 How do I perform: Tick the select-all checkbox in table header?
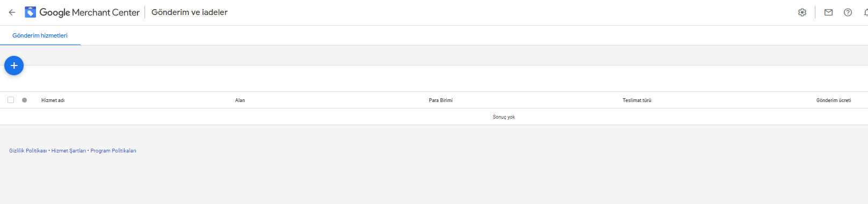[11, 100]
